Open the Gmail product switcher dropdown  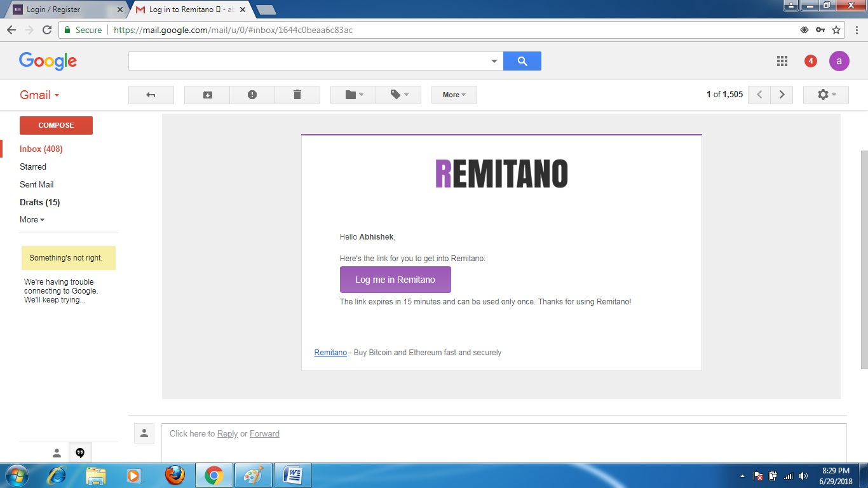pos(39,95)
